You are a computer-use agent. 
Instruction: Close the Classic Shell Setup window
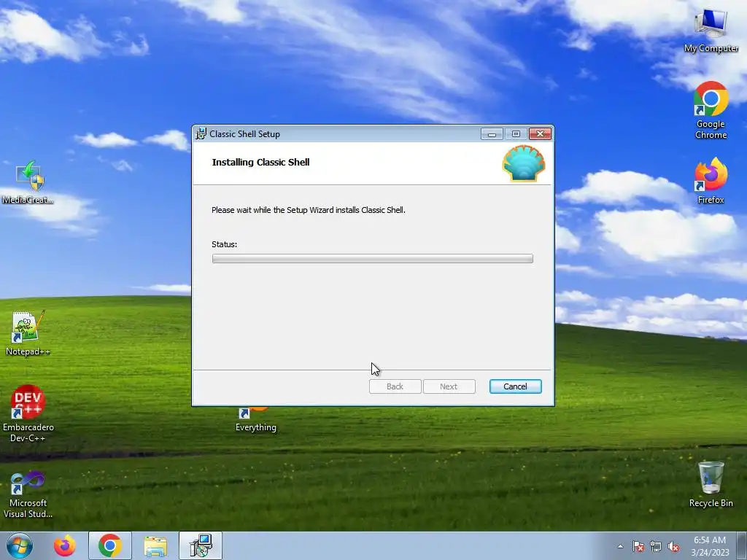[x=541, y=134]
